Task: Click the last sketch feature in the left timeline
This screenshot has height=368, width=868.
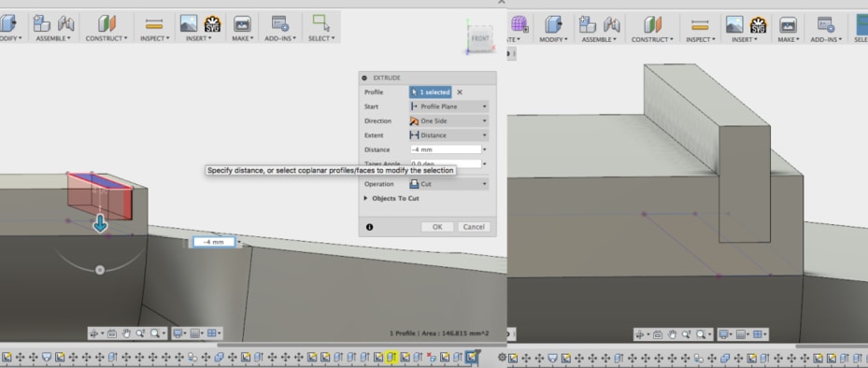Action: pos(472,357)
